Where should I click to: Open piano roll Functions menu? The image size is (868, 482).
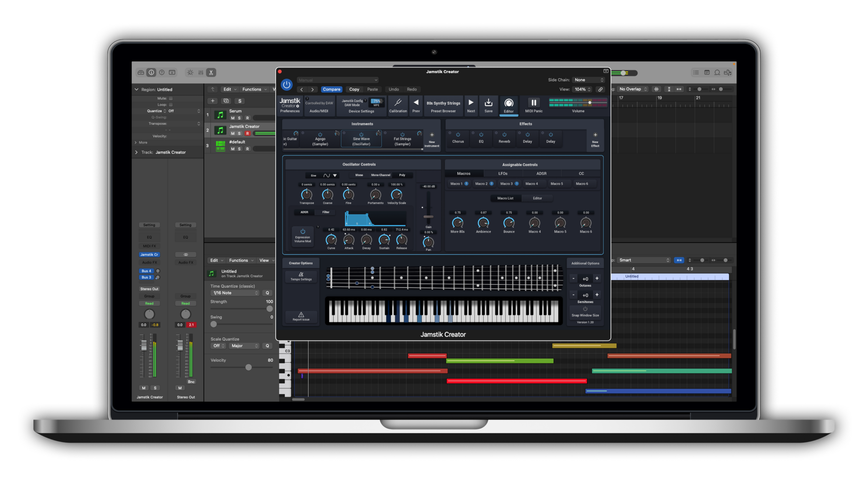click(x=241, y=260)
